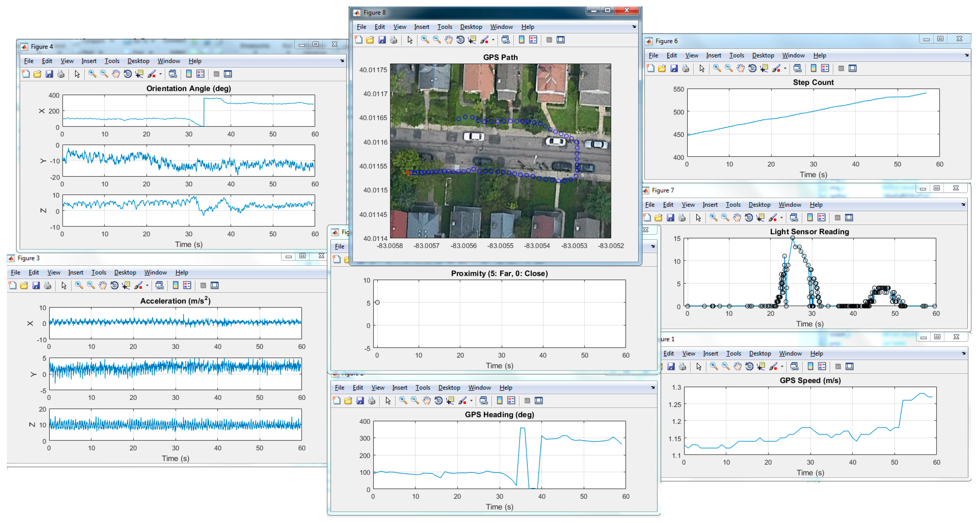Screen dimensions: 980x523
Task: Open Edit menu in GPS Speed figure
Action: tap(668, 353)
